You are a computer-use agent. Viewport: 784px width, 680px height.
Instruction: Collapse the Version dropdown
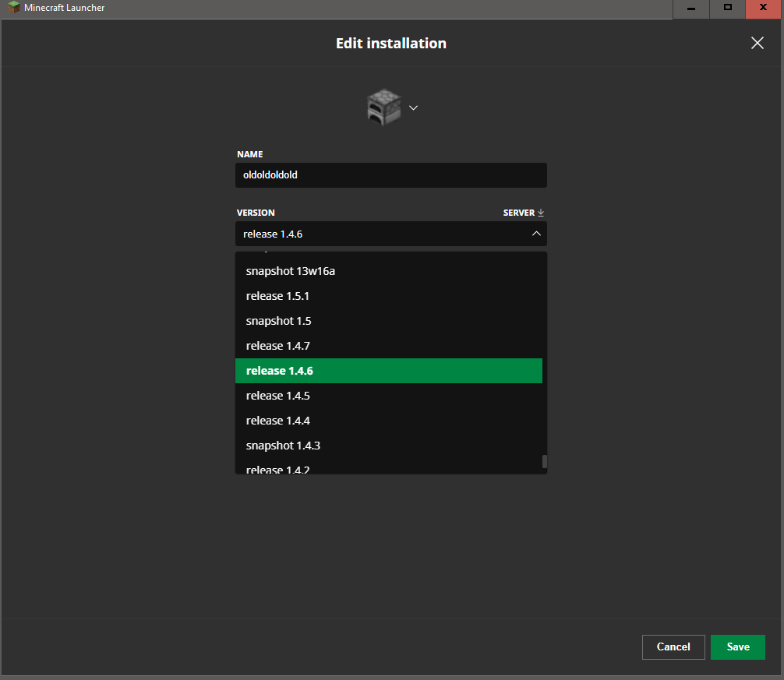535,234
